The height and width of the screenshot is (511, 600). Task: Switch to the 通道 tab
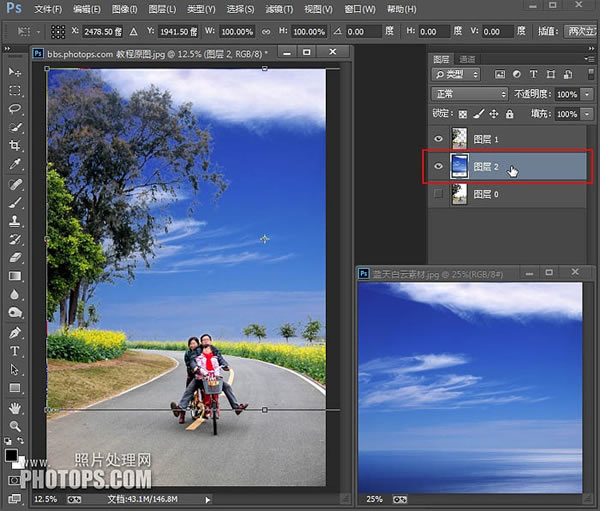click(467, 59)
